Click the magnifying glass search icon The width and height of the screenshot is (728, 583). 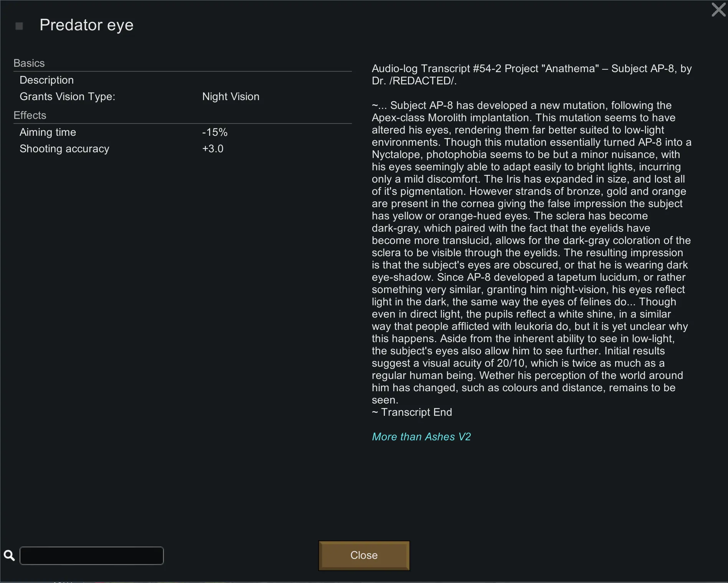(x=9, y=555)
